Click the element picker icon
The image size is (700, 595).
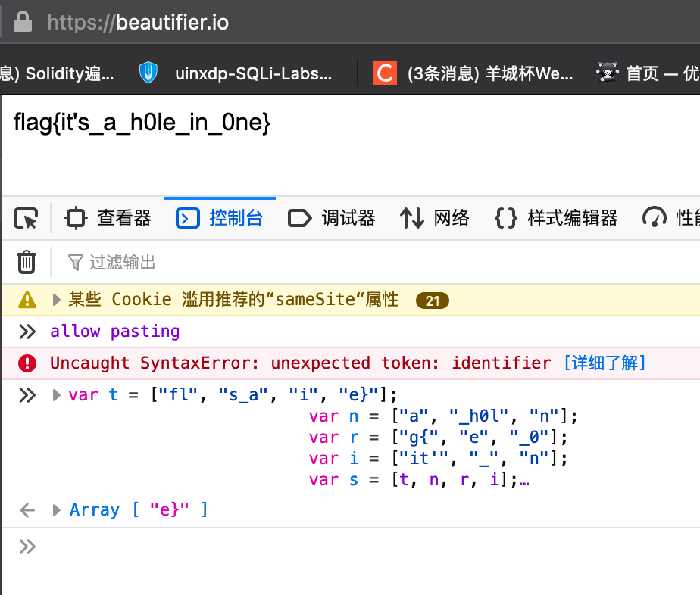26,219
